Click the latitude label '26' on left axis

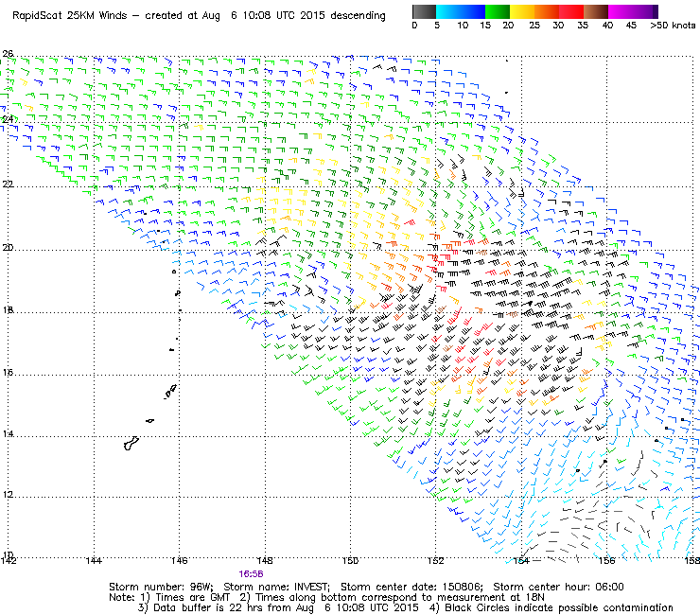coord(8,54)
